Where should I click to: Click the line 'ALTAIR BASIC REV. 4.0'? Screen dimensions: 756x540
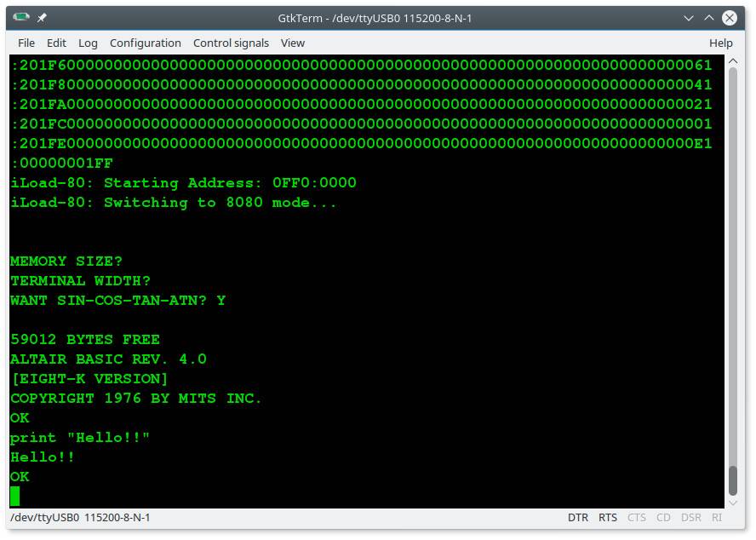(108, 359)
